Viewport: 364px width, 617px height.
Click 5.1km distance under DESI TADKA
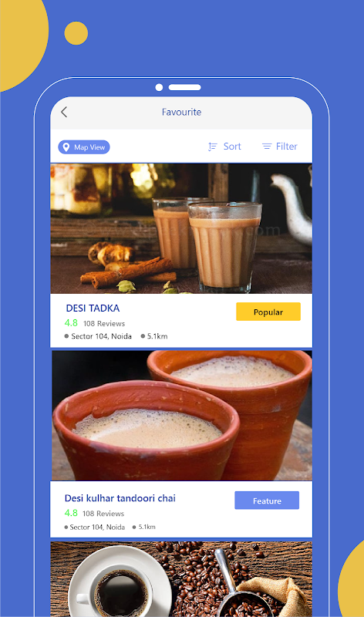(x=157, y=336)
